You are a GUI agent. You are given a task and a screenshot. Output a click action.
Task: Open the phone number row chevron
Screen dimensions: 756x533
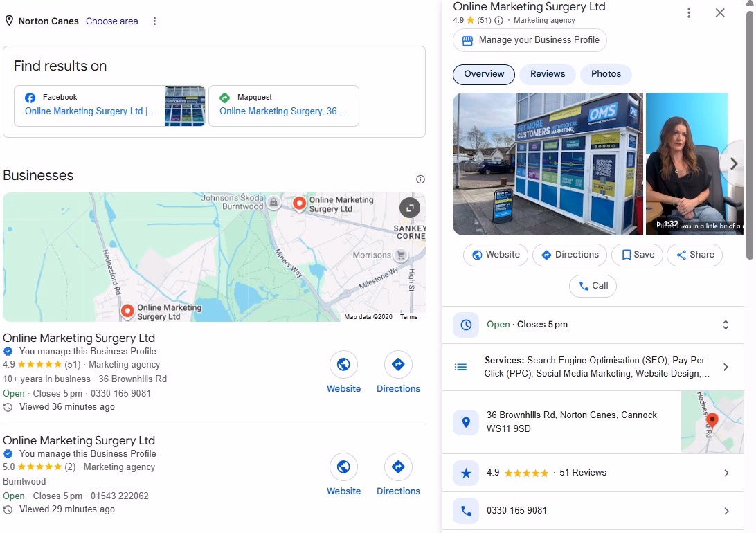pyautogui.click(x=726, y=511)
